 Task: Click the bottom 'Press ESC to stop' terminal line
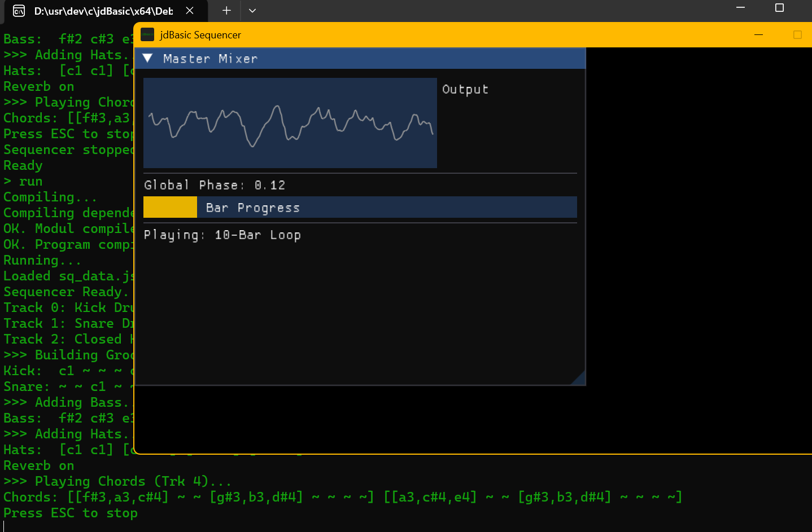point(71,513)
